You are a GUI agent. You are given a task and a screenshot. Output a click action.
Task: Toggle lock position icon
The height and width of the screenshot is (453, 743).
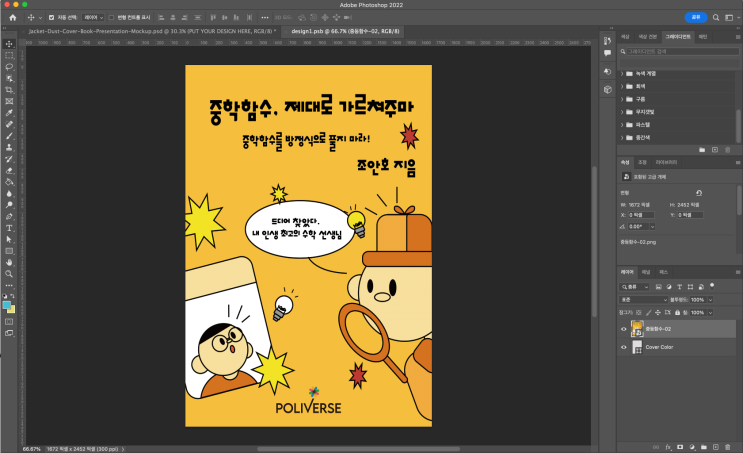tap(658, 313)
